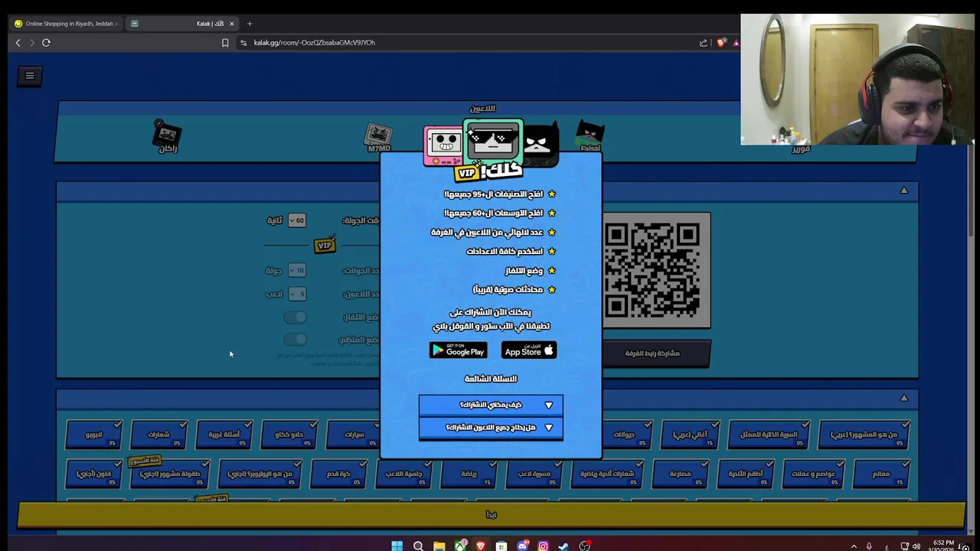Viewport: 980px width, 551px height.
Task: Open the 10 rounds count dropdown
Action: click(297, 270)
